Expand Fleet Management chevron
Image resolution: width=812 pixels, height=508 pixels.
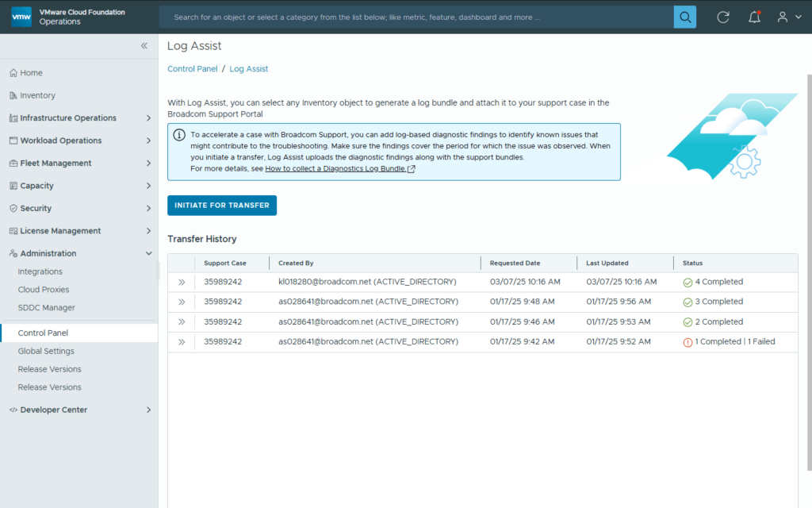pos(148,164)
